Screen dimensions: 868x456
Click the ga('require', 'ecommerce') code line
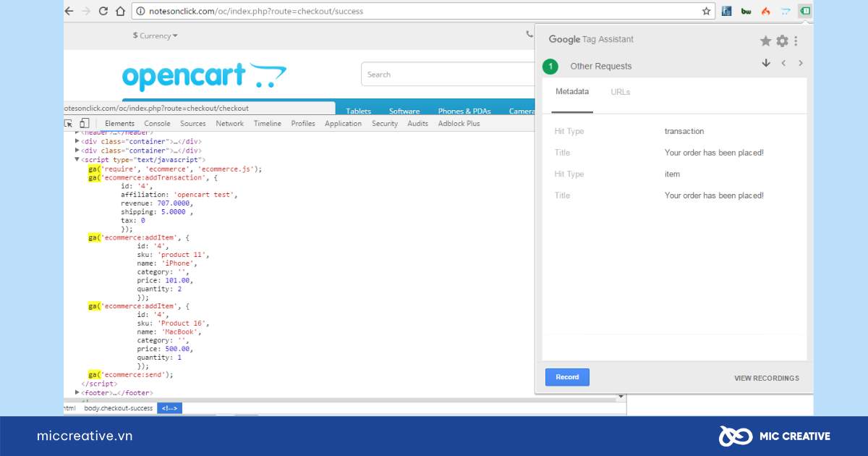175,169
